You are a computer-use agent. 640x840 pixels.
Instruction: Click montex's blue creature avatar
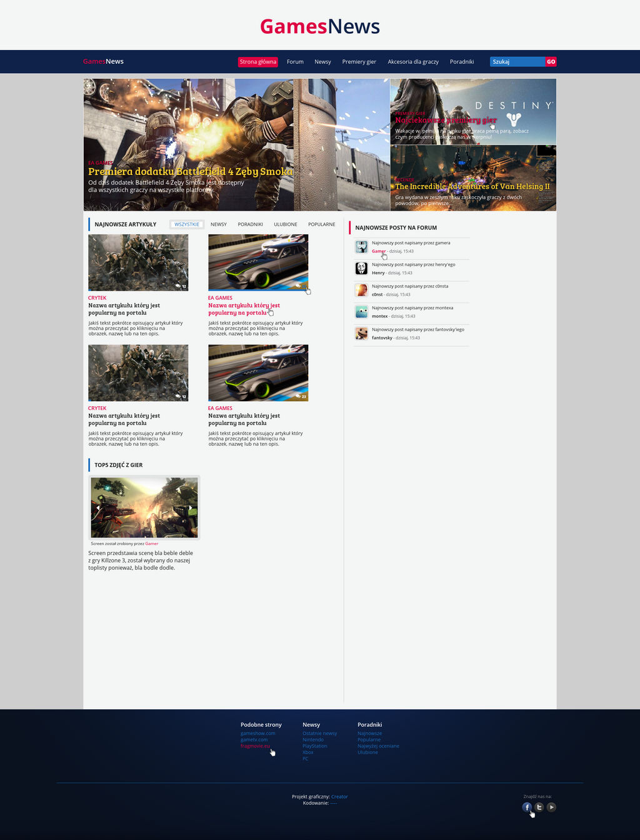[361, 312]
